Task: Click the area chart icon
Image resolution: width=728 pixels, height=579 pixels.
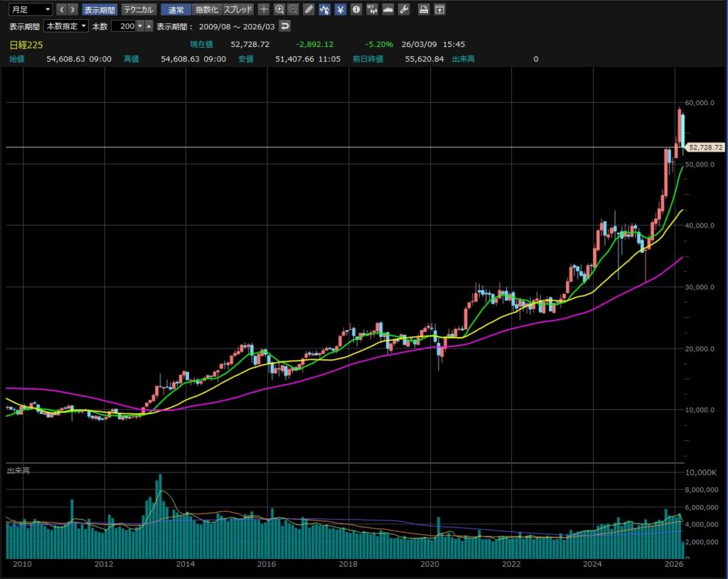Action: pos(388,9)
